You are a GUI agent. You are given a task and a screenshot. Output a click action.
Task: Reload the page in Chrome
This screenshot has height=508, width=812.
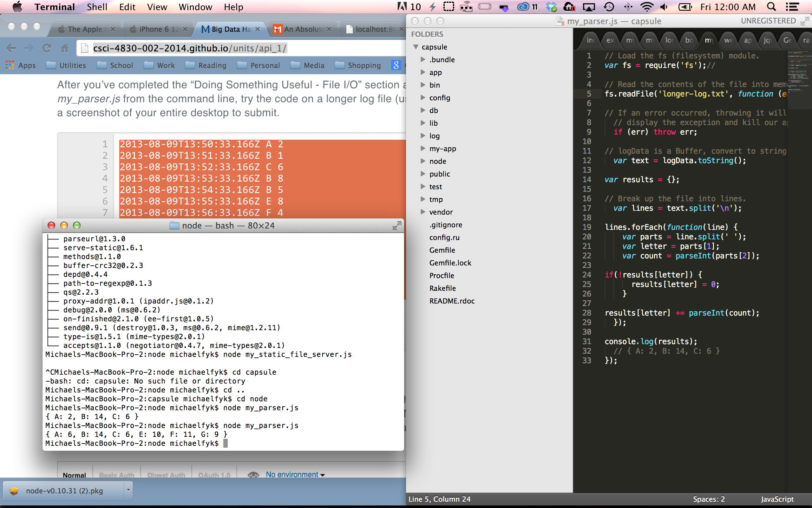click(x=47, y=48)
